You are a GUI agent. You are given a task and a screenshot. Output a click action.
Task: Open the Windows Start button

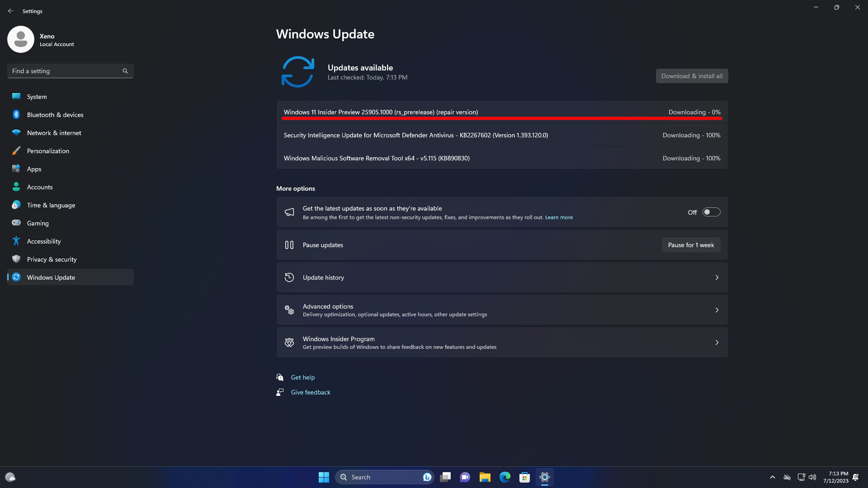[324, 477]
